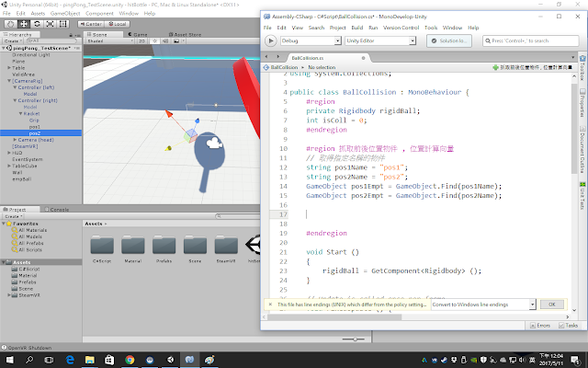The image size is (588, 368).
Task: Toggle pivot mode with the Center button
Action: pos(91,24)
